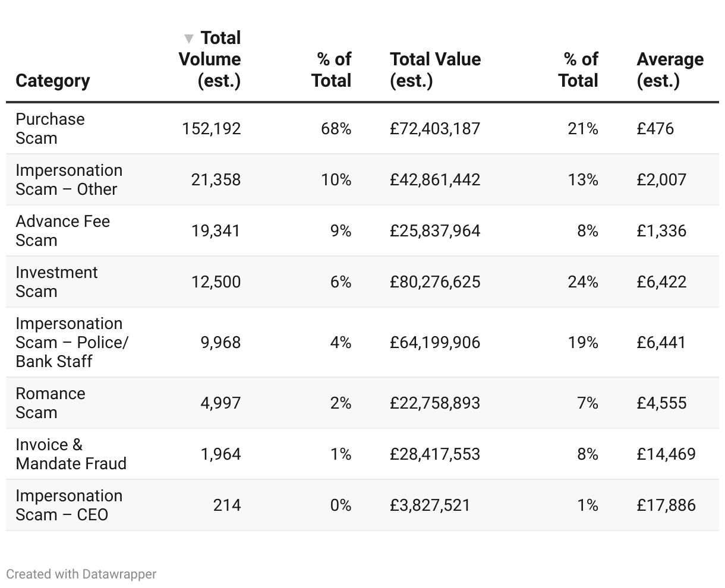Image resolution: width=725 pixels, height=588 pixels.
Task: Click the Impersonation Scam – Other category cell
Action: [69, 179]
